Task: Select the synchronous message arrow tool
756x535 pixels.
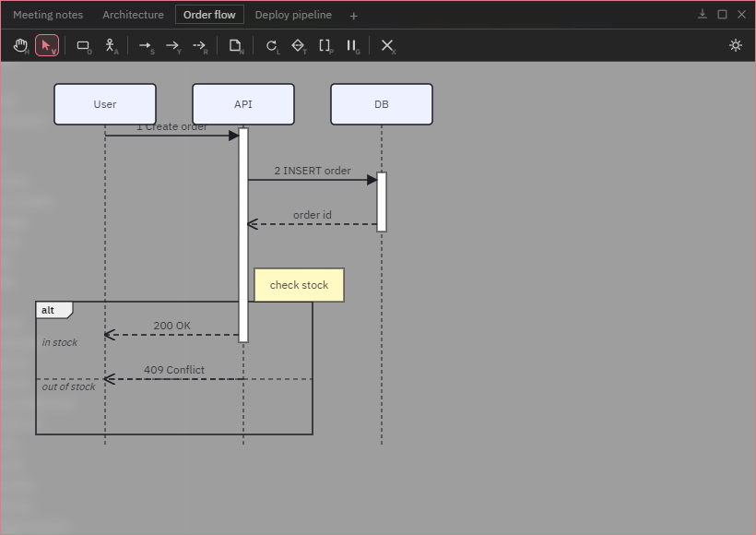Action: 146,45
